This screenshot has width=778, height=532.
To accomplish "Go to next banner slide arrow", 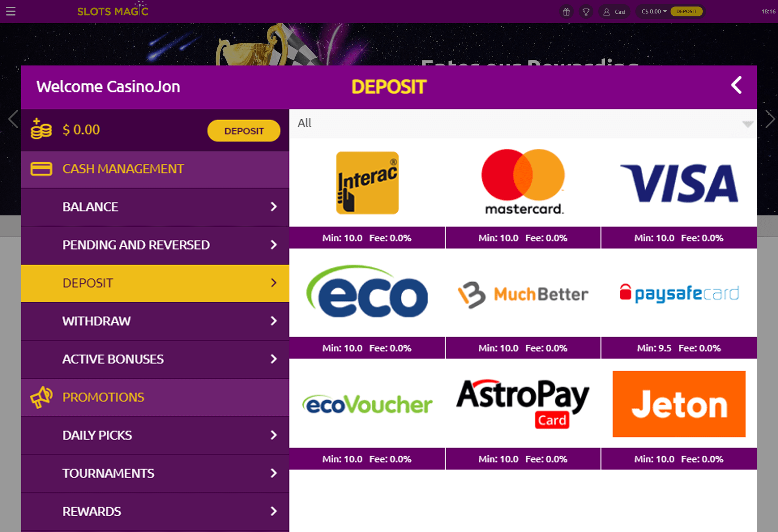I will [769, 119].
